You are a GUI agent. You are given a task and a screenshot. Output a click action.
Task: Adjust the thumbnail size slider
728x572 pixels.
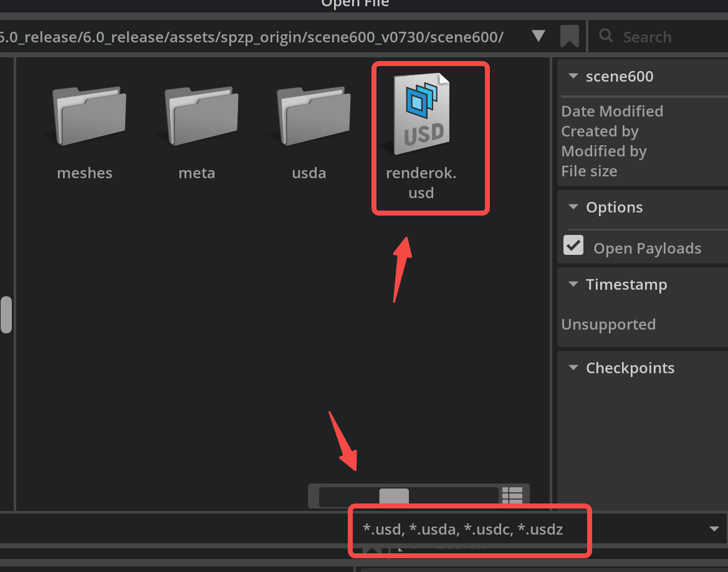[x=394, y=496]
